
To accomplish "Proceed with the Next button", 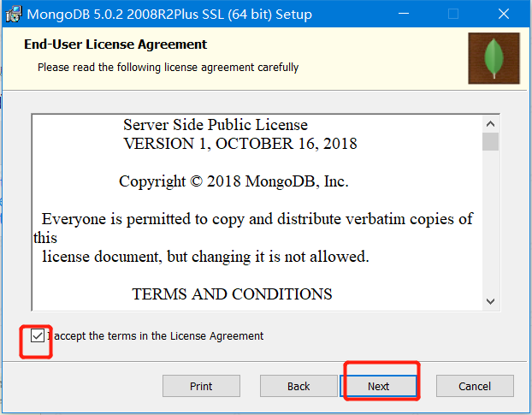I will click(x=379, y=386).
